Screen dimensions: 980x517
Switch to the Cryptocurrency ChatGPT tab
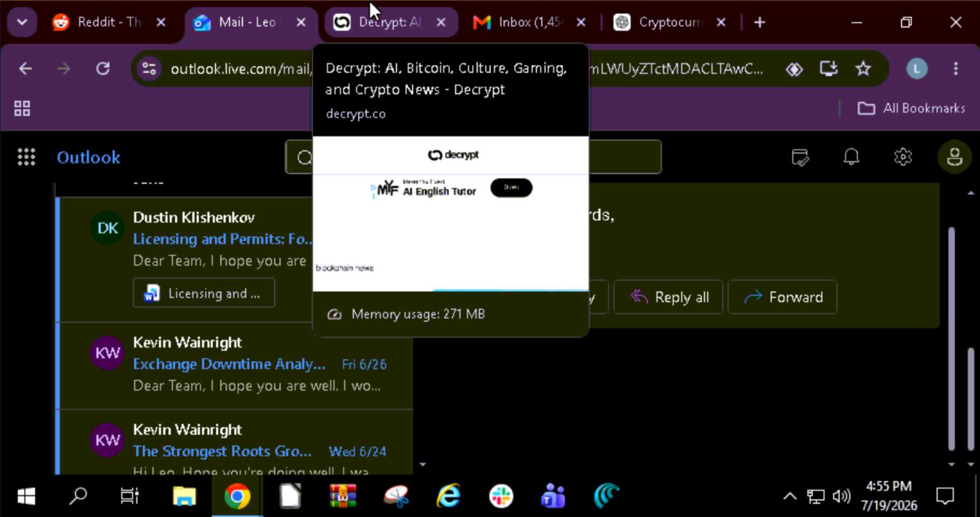[671, 23]
